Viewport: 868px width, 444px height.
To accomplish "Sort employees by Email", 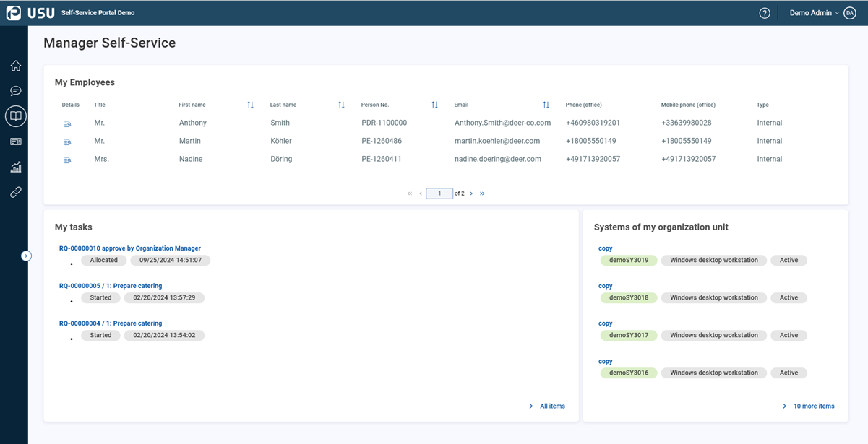I will click(546, 105).
